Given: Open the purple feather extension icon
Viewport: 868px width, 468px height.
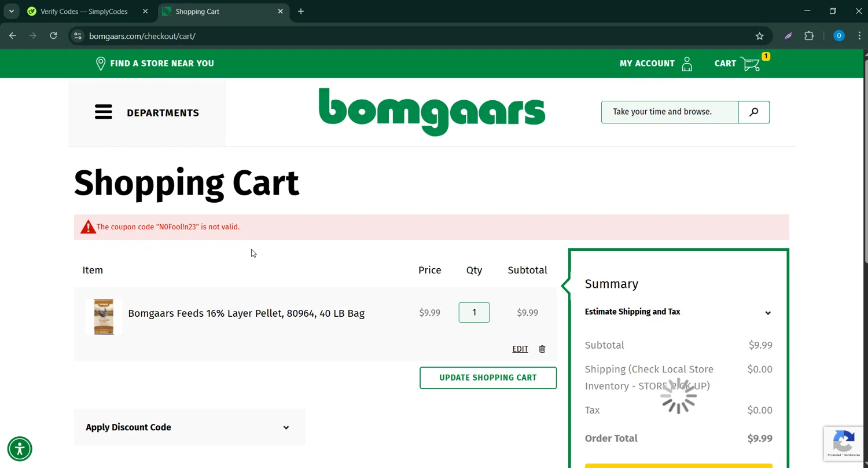Looking at the screenshot, I should click(x=788, y=36).
